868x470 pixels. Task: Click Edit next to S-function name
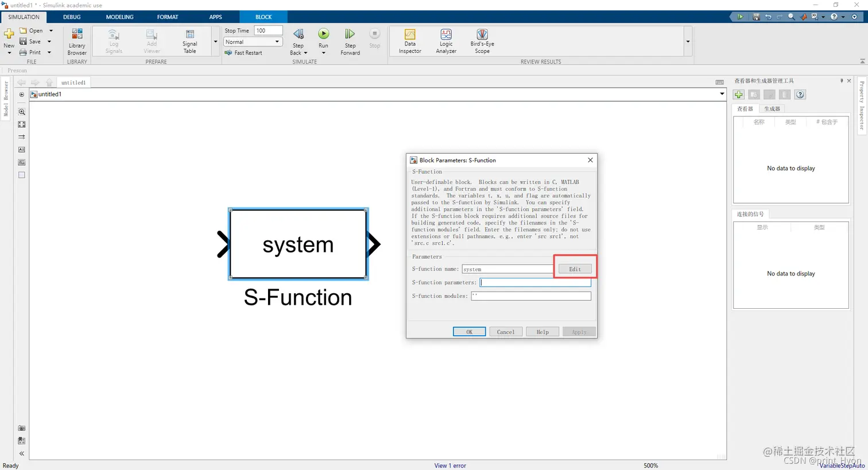[x=575, y=269]
